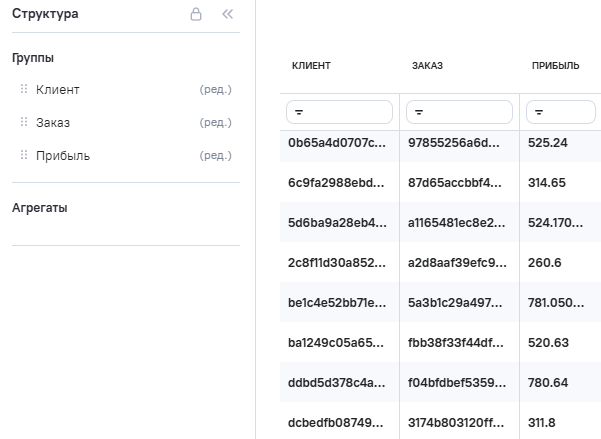Click the drag handle next to Прибыль
The image size is (601, 439).
[x=24, y=156]
